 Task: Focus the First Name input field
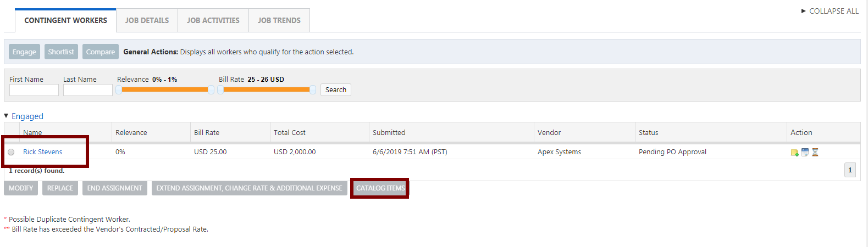coord(34,90)
